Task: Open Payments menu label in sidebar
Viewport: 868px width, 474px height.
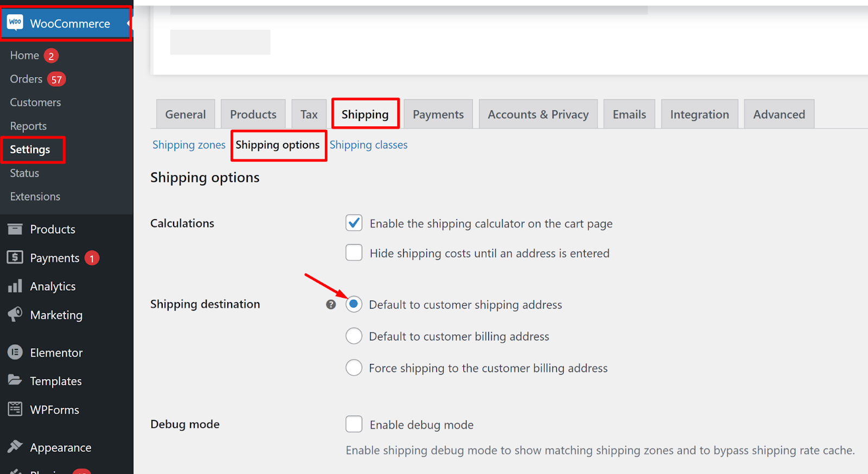Action: pyautogui.click(x=55, y=258)
